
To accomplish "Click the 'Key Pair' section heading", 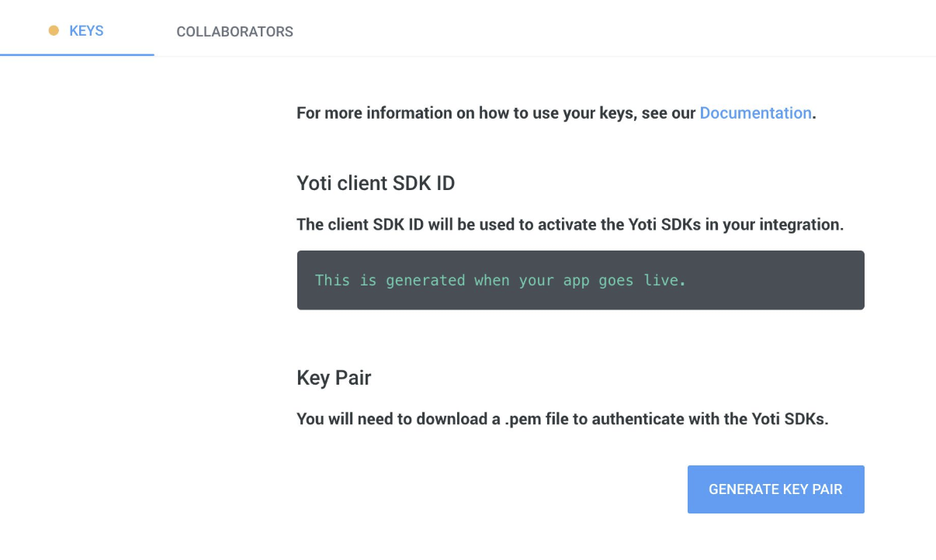I will 334,378.
